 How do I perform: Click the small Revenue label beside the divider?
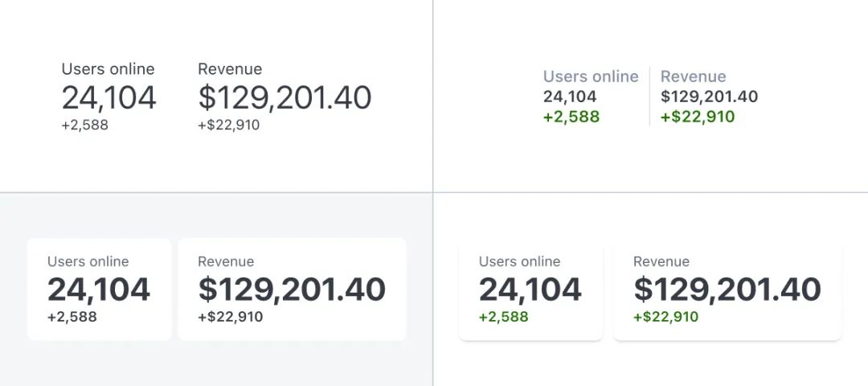click(693, 76)
